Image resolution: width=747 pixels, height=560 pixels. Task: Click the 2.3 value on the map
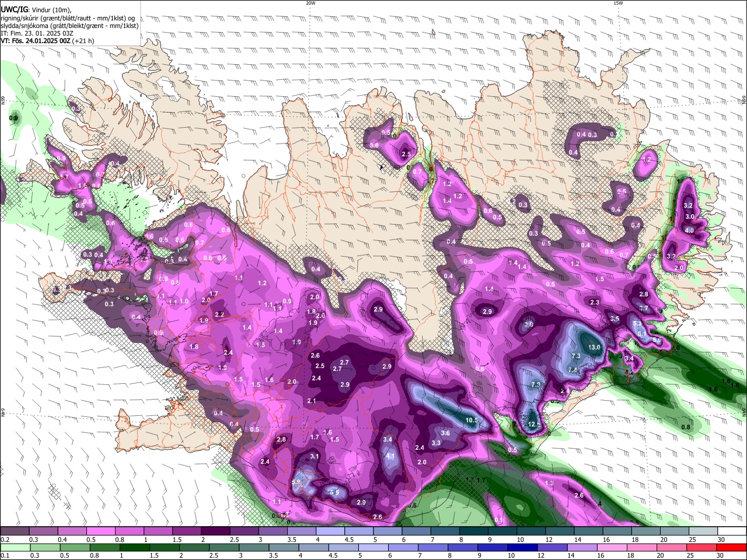[595, 302]
